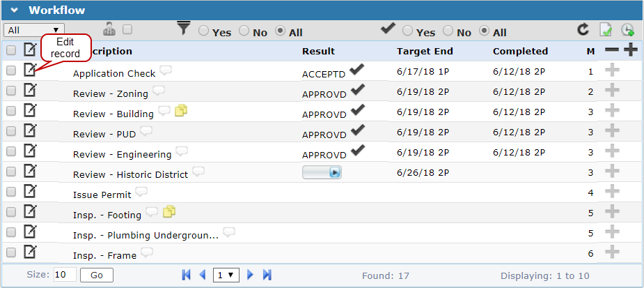The width and height of the screenshot is (644, 288).
Task: Click the Size input field
Action: coord(65,275)
